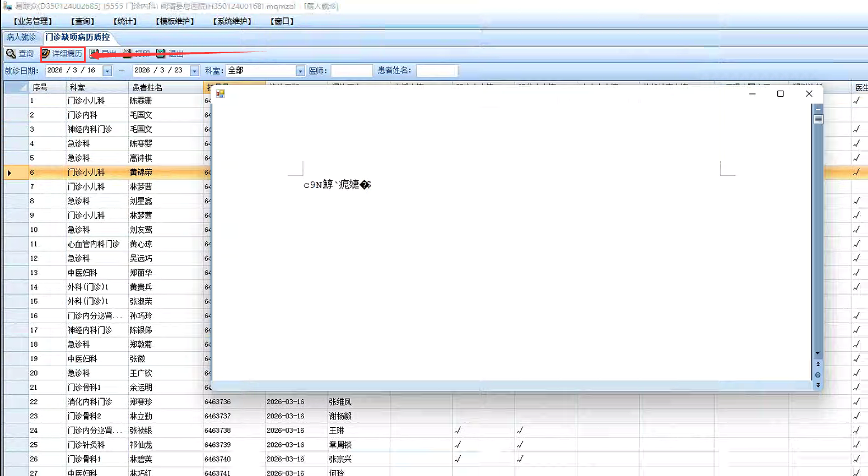Open 详细病历 detailed record button

[x=62, y=54]
